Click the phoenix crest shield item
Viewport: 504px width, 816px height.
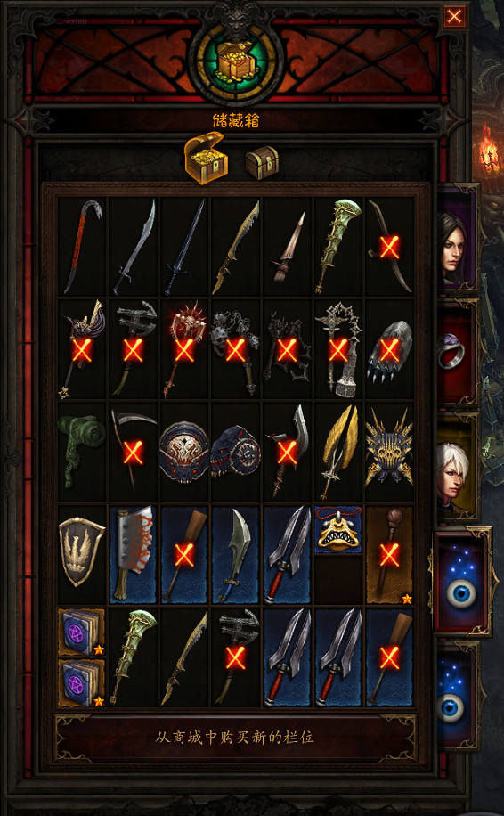coord(82,552)
